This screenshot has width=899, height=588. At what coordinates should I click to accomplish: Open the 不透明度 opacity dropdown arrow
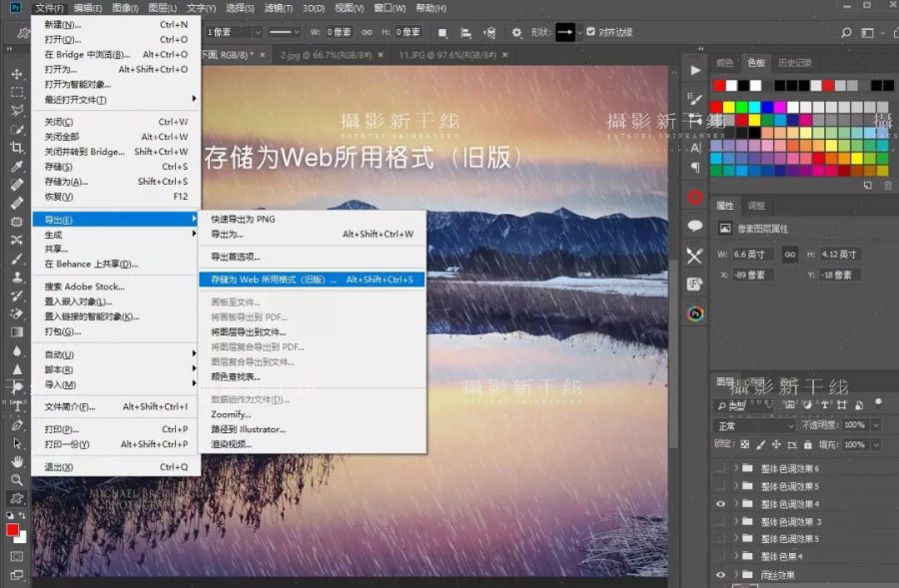[876, 425]
